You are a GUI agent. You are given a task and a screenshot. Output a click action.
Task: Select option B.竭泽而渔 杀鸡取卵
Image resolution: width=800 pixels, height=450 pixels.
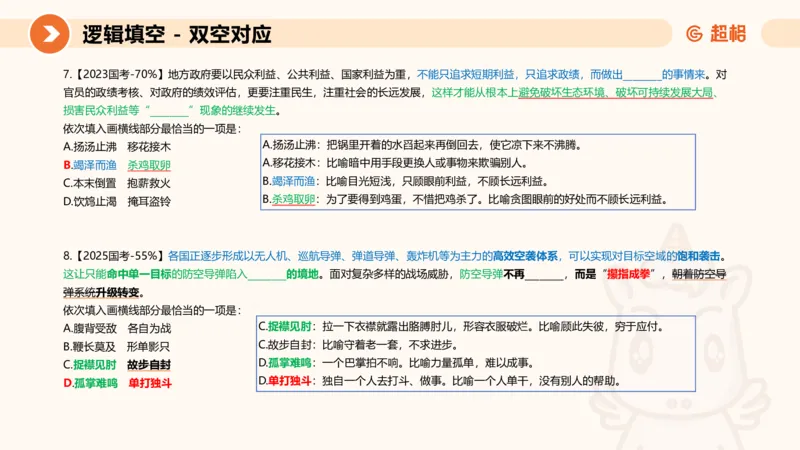(x=117, y=165)
